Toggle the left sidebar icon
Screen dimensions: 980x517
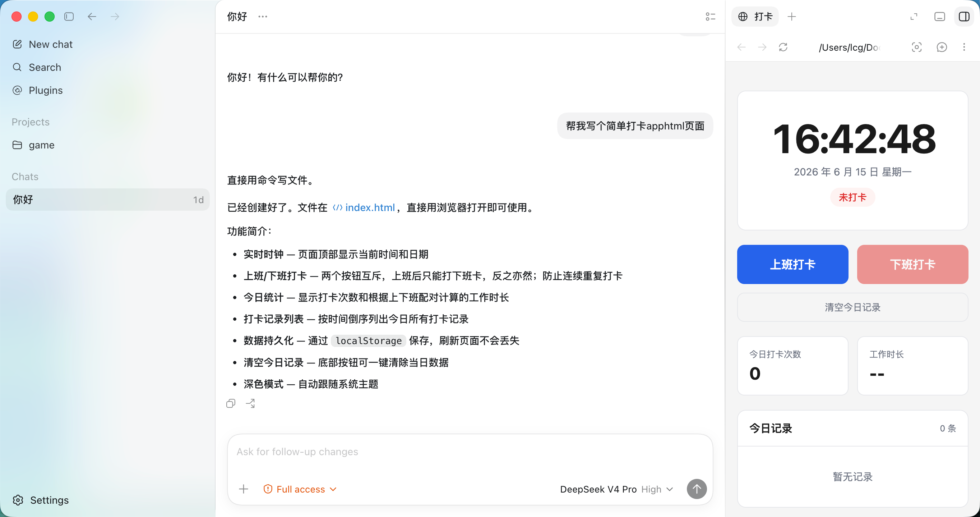click(69, 17)
